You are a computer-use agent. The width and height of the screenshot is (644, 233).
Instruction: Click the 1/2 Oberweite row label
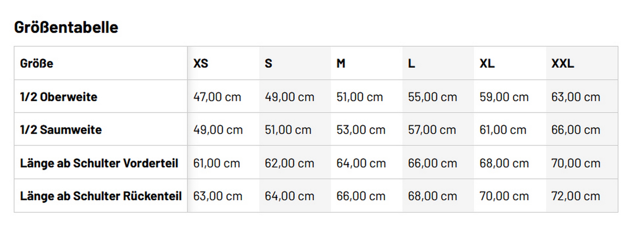pyautogui.click(x=58, y=97)
